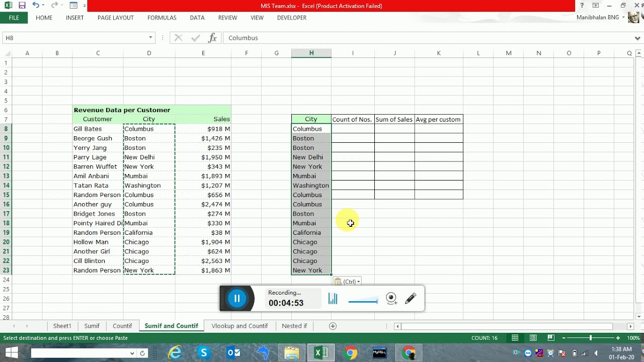Open the DEVELOPER ribbon tab

click(292, 18)
